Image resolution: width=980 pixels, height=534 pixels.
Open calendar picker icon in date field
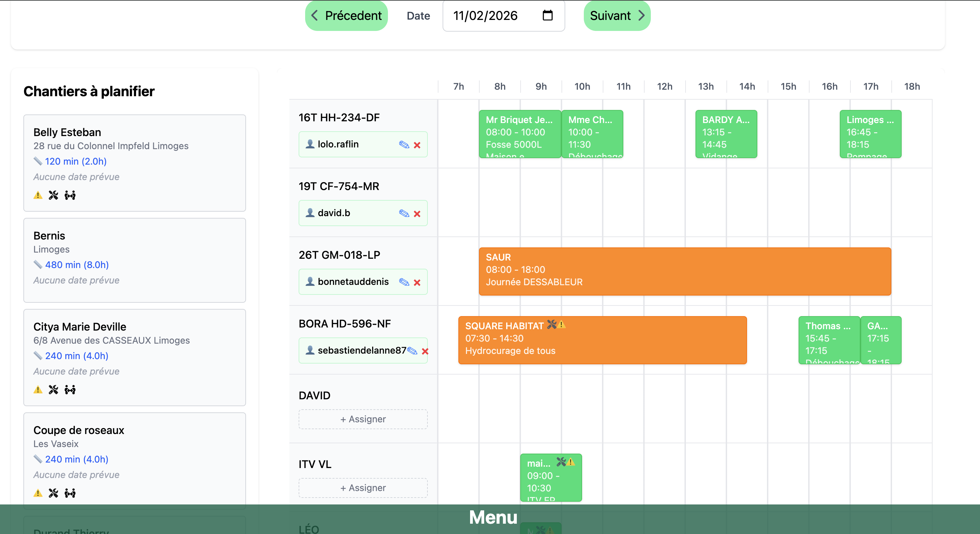[547, 15]
